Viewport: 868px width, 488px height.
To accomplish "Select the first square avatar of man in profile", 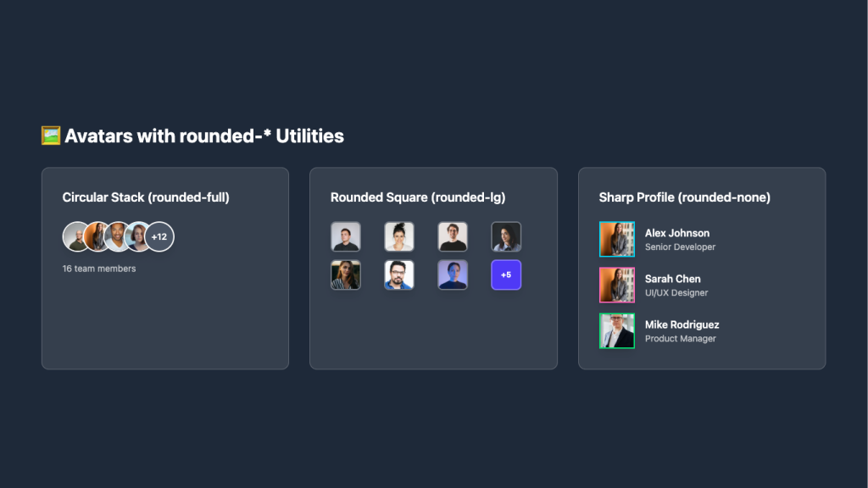I will [x=346, y=236].
